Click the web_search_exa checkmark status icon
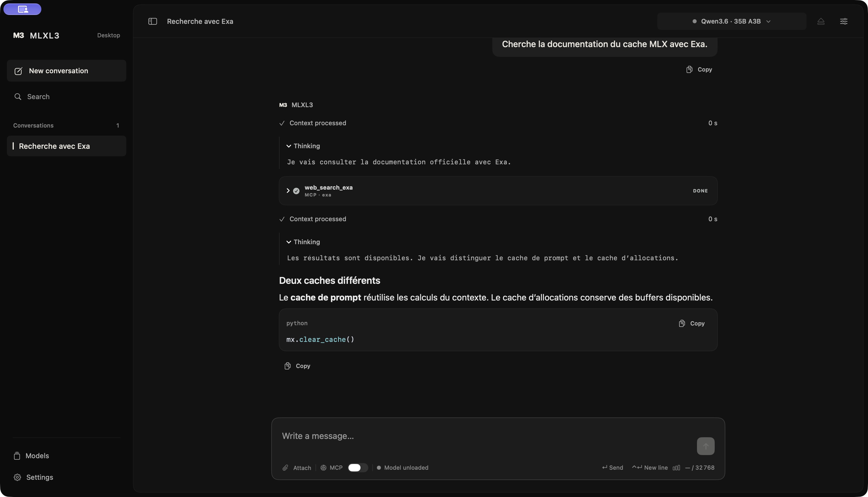The width and height of the screenshot is (868, 497). coord(297,191)
